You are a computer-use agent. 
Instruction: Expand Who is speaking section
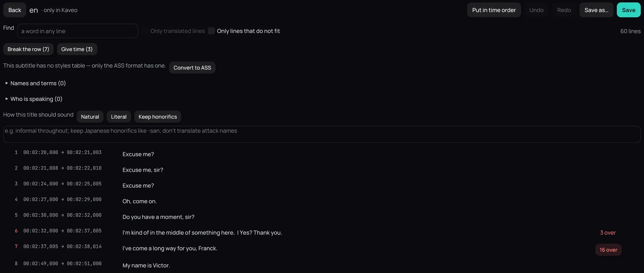(x=34, y=99)
